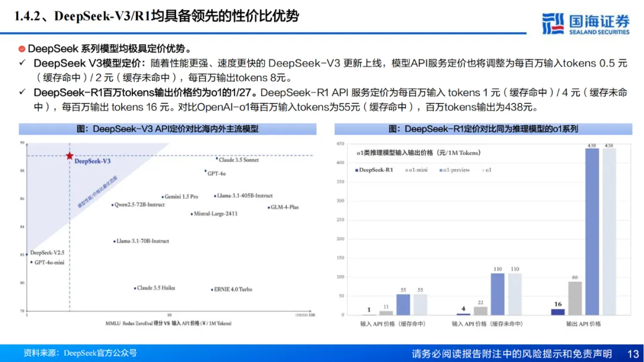
Task: Click the risk disclaimer text in footer
Action: point(512,354)
